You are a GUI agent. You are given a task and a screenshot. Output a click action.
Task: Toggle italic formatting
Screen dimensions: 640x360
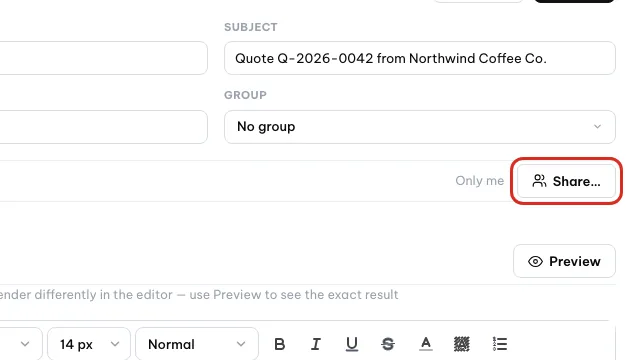click(316, 344)
